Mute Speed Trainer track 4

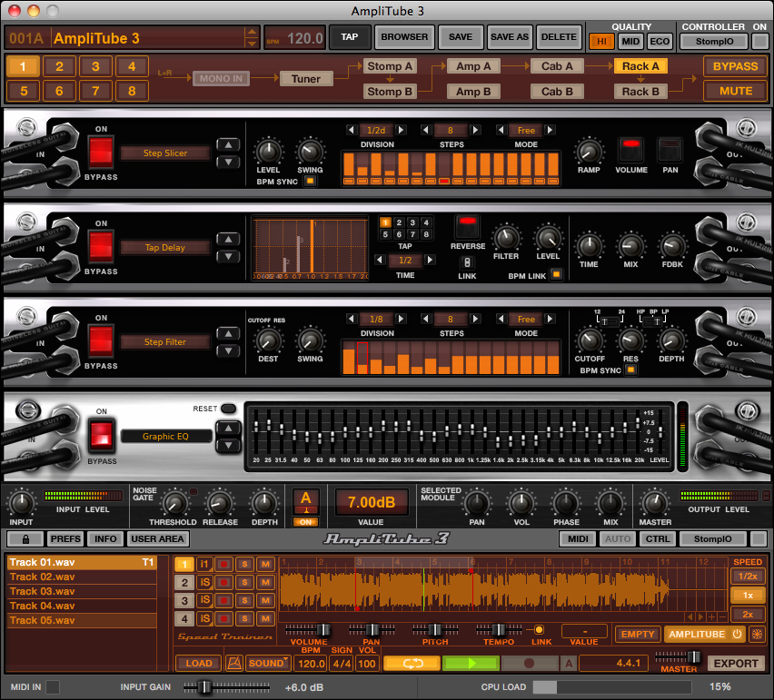265,618
